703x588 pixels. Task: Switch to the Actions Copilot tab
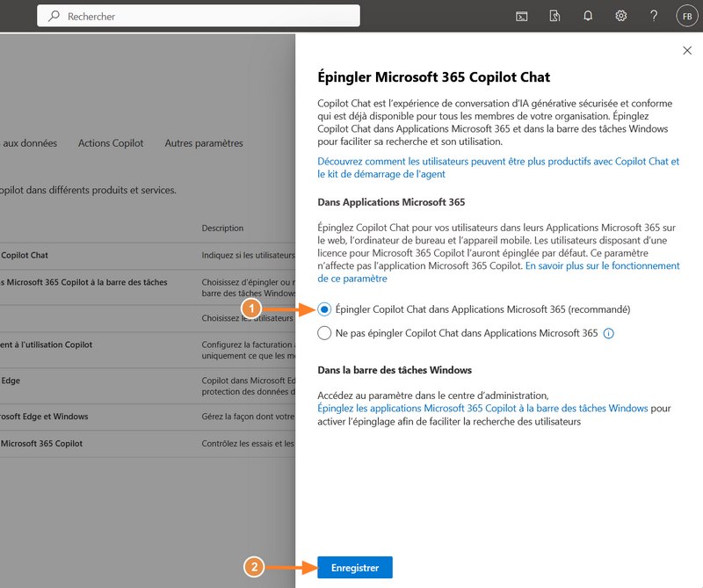111,143
